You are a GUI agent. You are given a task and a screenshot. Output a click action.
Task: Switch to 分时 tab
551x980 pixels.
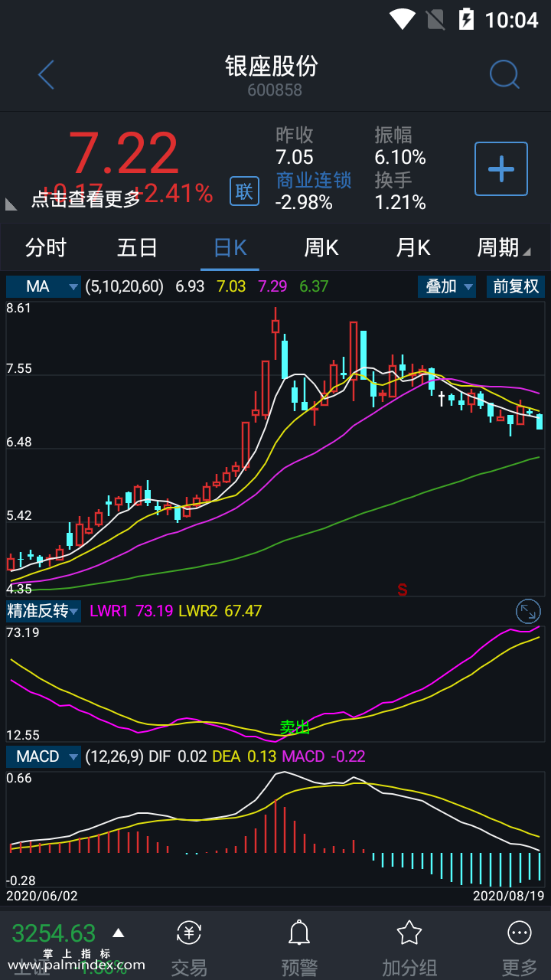[x=46, y=247]
